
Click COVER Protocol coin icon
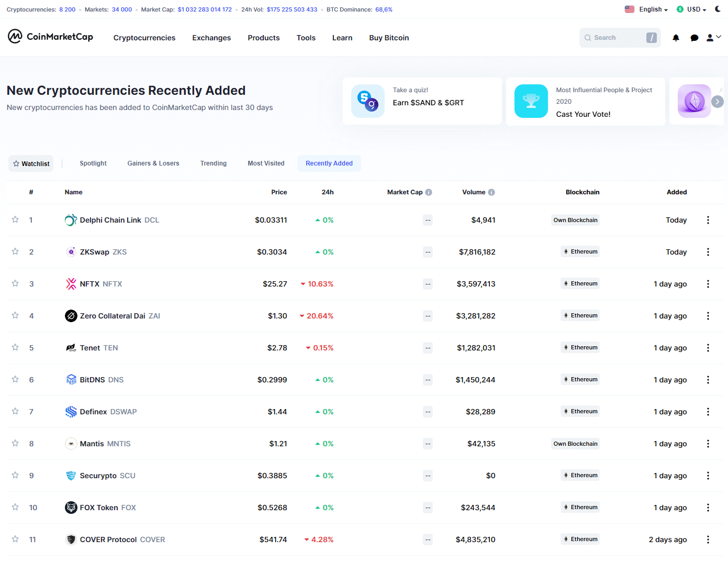(71, 540)
